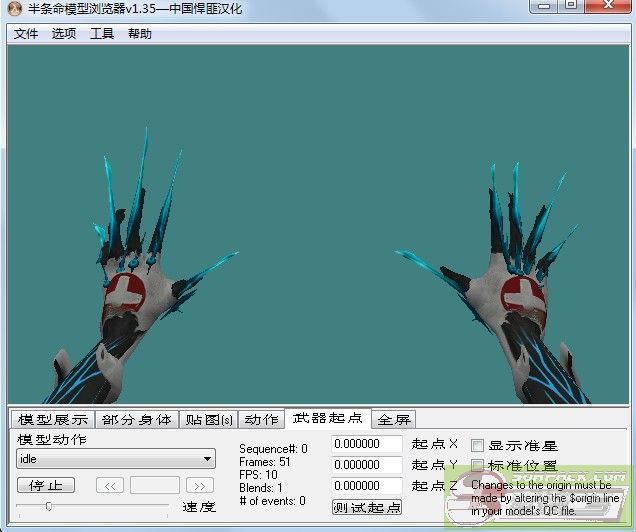Click the application icon in title bar
This screenshot has height=532, width=636.
point(15,9)
